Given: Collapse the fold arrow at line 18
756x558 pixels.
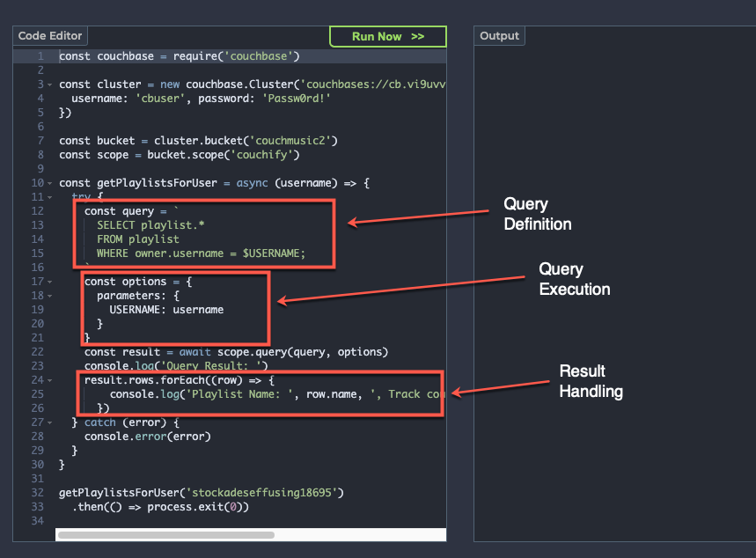Looking at the screenshot, I should [49, 296].
